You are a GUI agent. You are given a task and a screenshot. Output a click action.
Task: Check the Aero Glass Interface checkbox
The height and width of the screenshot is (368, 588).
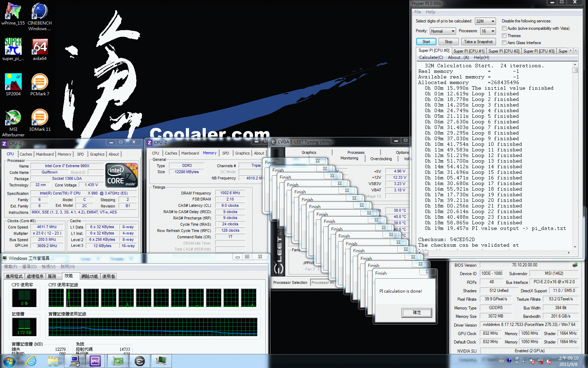pos(504,43)
